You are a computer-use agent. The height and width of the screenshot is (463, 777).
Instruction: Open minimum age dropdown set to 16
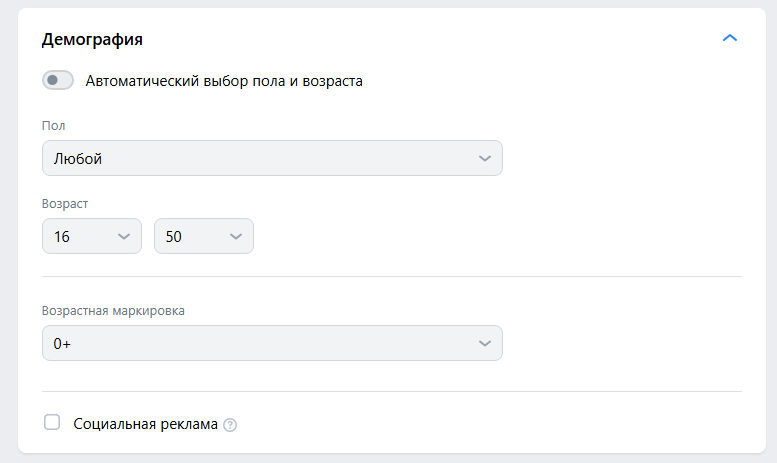91,236
